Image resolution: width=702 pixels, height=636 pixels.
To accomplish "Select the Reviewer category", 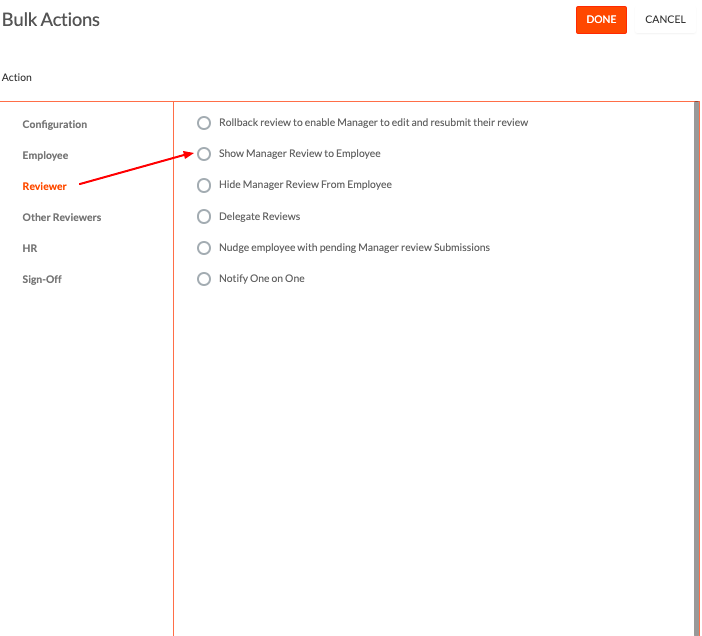I will [x=44, y=186].
